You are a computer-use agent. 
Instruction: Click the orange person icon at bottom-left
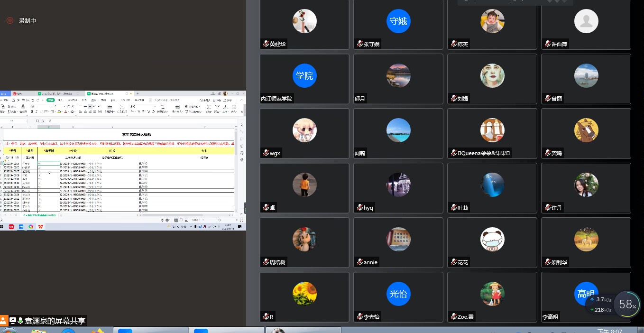4,321
